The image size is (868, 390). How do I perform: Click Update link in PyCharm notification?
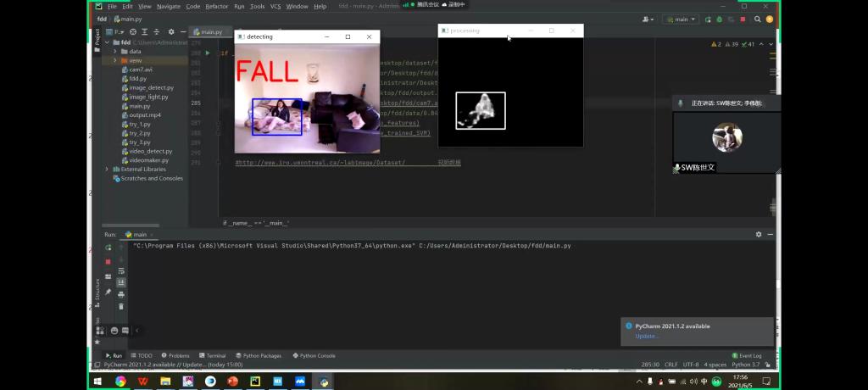tap(647, 337)
